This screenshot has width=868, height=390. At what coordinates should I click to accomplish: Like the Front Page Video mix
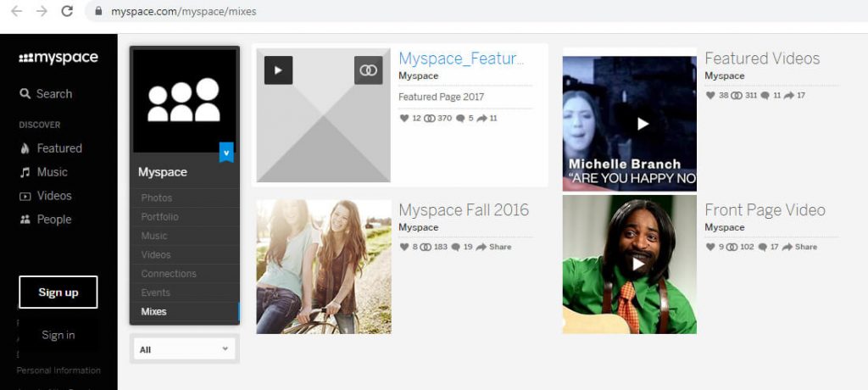(x=711, y=247)
